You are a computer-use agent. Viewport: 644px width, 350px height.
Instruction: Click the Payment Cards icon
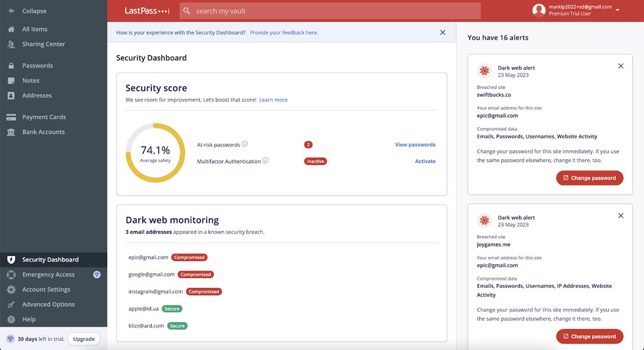11,117
